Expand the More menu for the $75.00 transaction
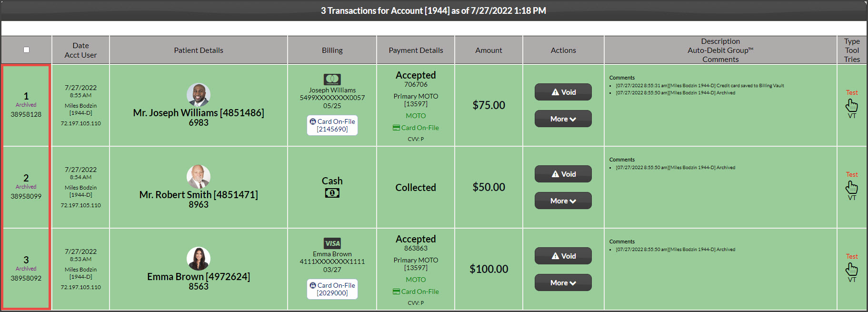The height and width of the screenshot is (312, 868). 563,119
